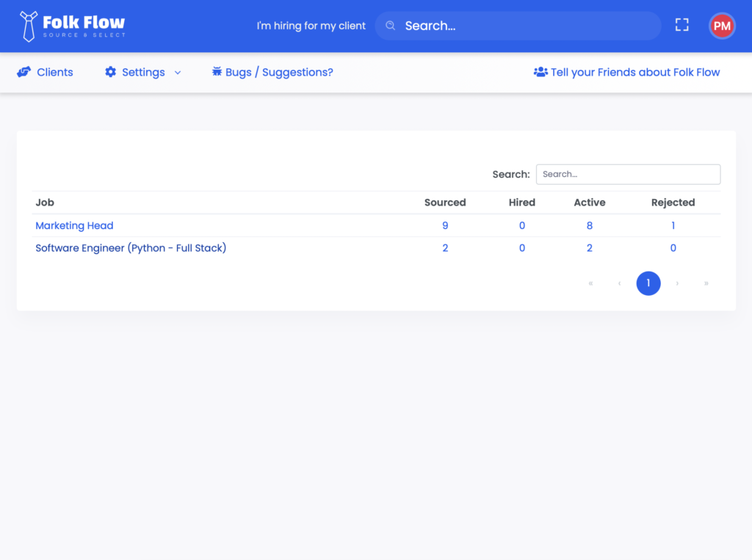
Task: Click the friends group icon
Action: point(540,72)
